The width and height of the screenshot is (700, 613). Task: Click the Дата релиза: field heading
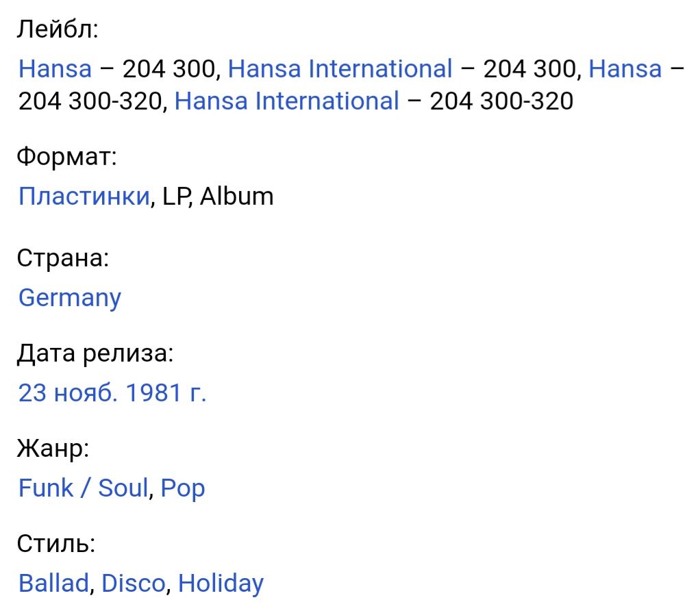click(x=95, y=353)
